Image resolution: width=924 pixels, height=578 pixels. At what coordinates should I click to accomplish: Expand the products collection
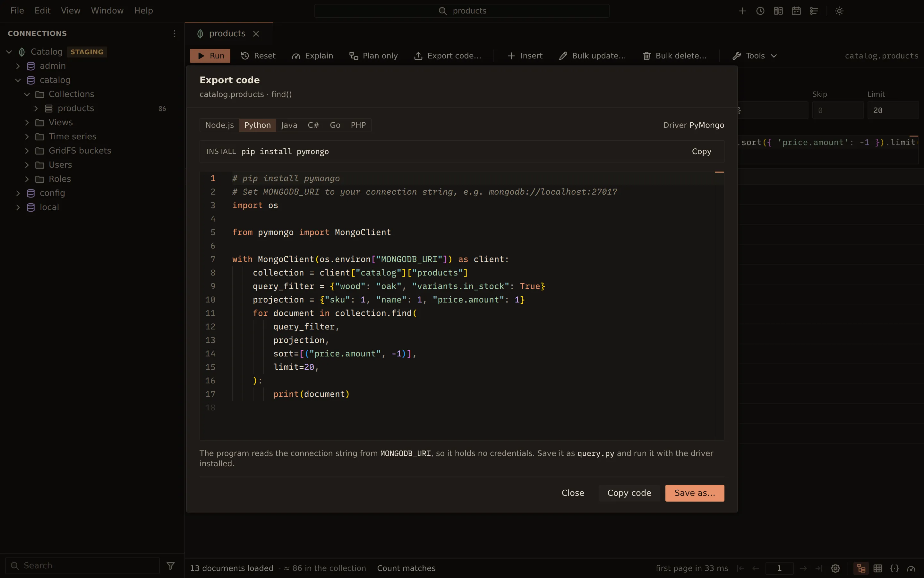[36, 109]
